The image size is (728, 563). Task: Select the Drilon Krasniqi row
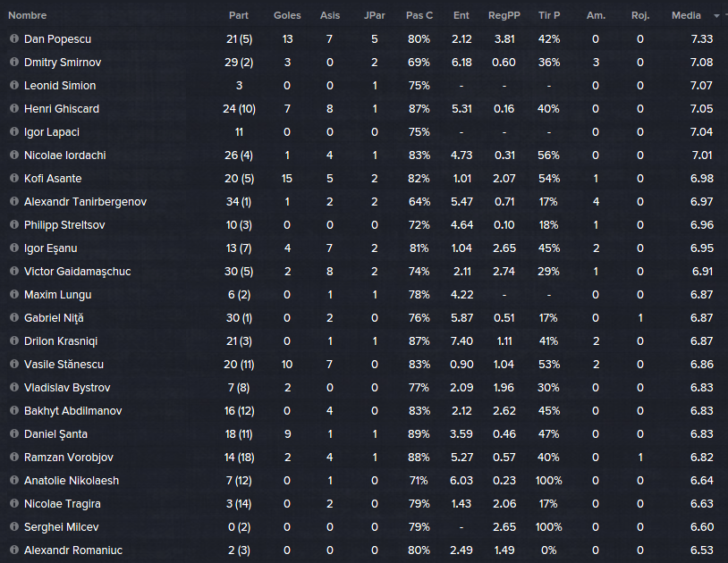pos(364,340)
